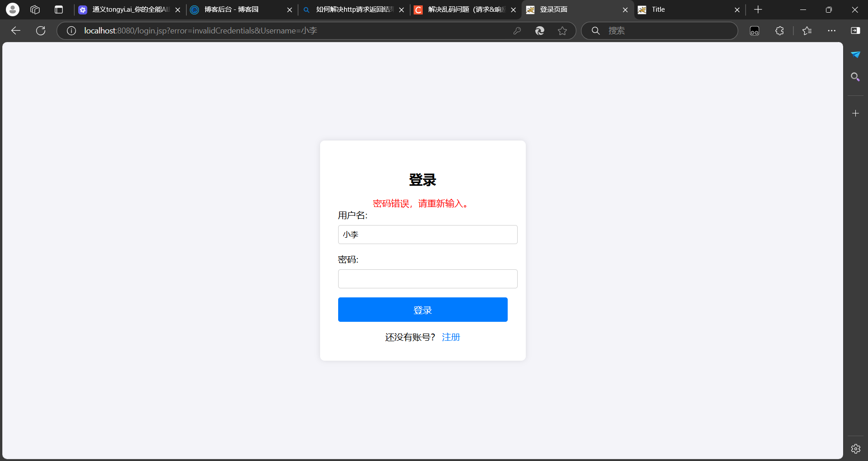Close the 通义tongyi.ai tab

178,9
